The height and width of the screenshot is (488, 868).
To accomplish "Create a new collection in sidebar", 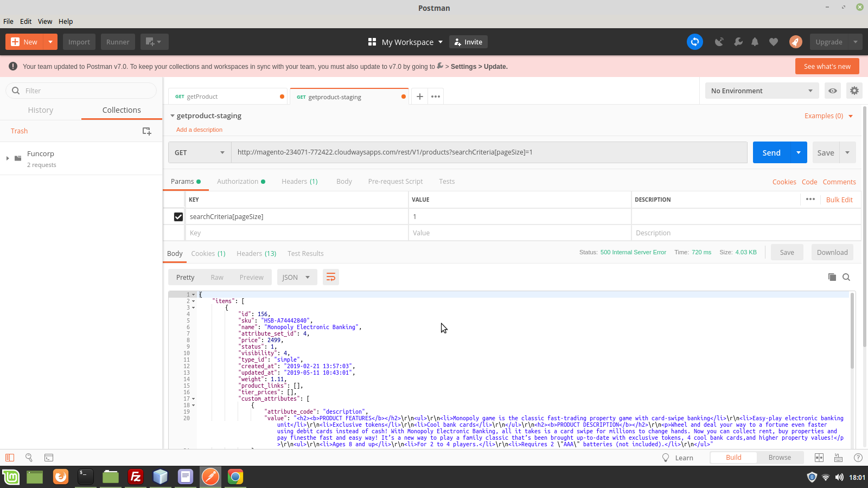I will 146,131.
